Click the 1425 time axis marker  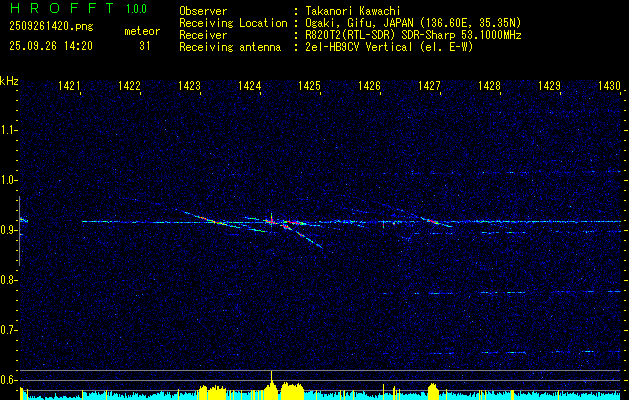click(309, 86)
